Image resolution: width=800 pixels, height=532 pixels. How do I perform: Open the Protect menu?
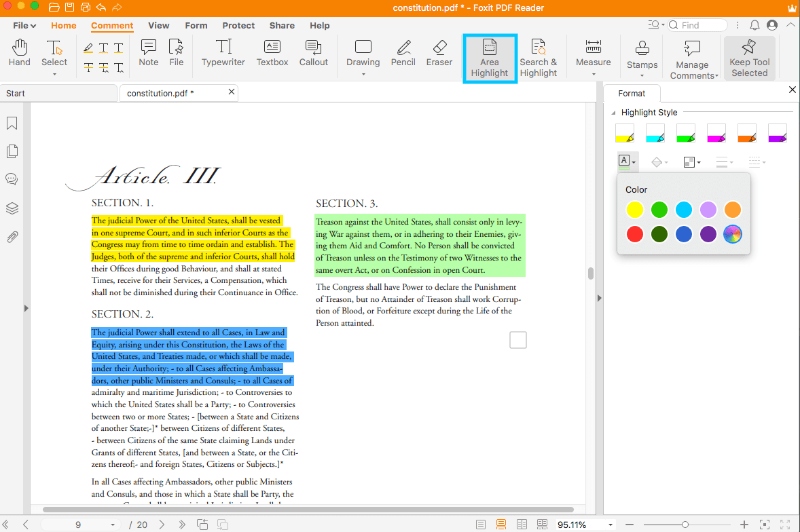[238, 25]
